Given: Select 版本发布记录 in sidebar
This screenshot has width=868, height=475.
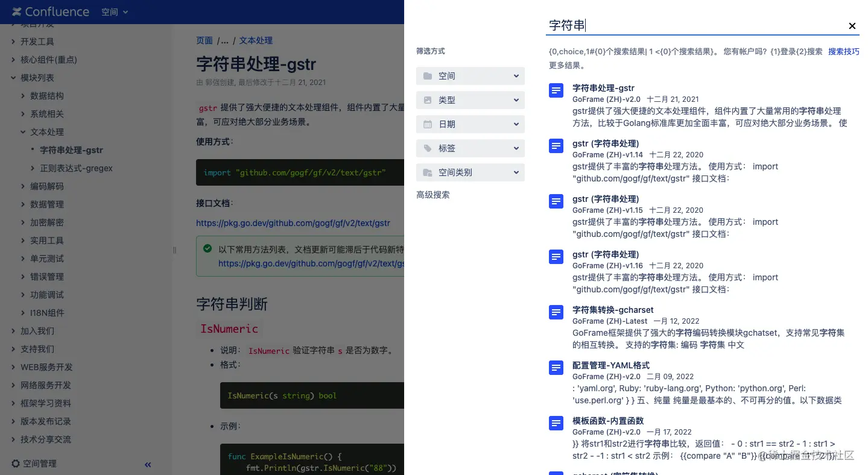Looking at the screenshot, I should pos(46,421).
